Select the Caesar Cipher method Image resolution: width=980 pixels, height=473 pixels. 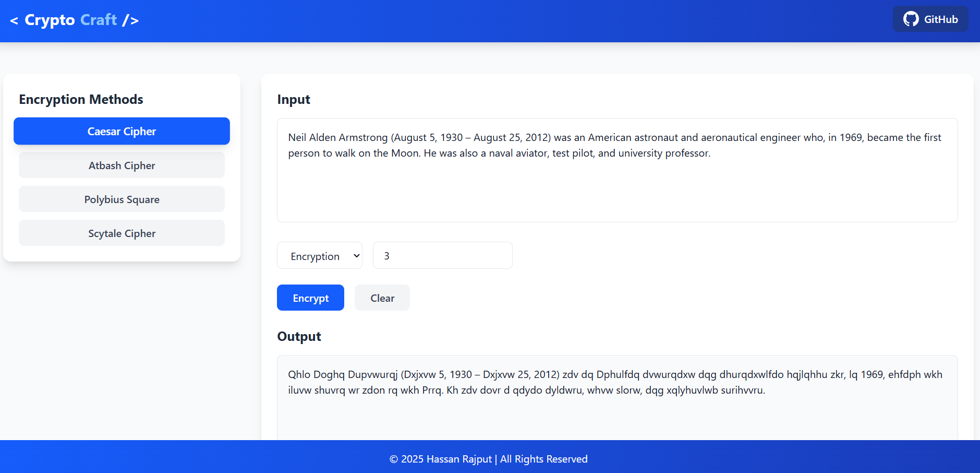pyautogui.click(x=122, y=131)
